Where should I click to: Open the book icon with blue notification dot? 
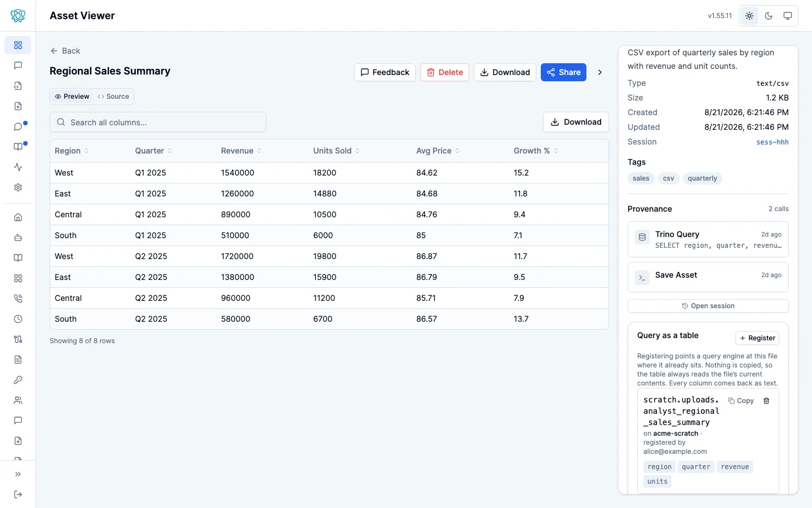(x=18, y=147)
